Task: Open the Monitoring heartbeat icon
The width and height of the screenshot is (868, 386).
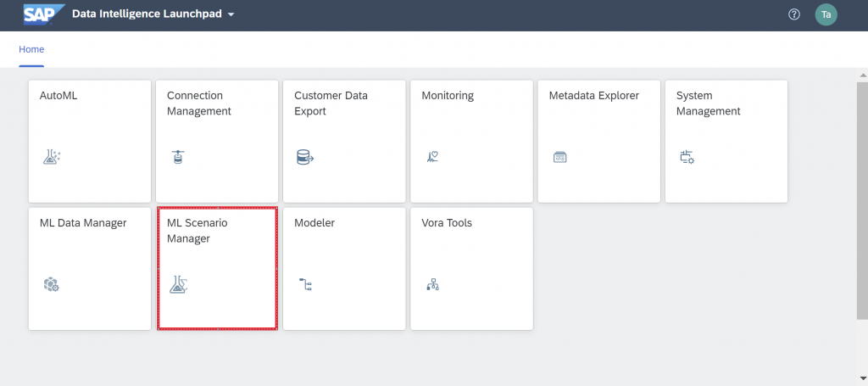Action: [x=431, y=157]
